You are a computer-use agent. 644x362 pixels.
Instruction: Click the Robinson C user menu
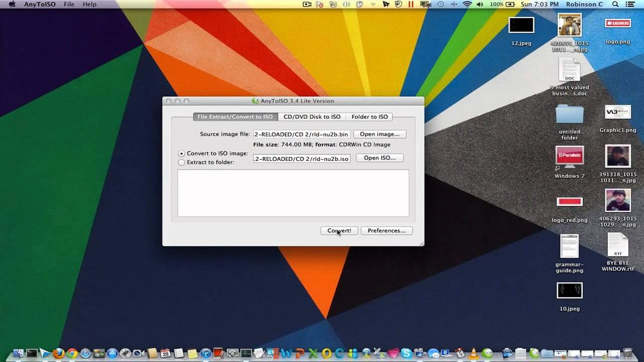[x=584, y=4]
